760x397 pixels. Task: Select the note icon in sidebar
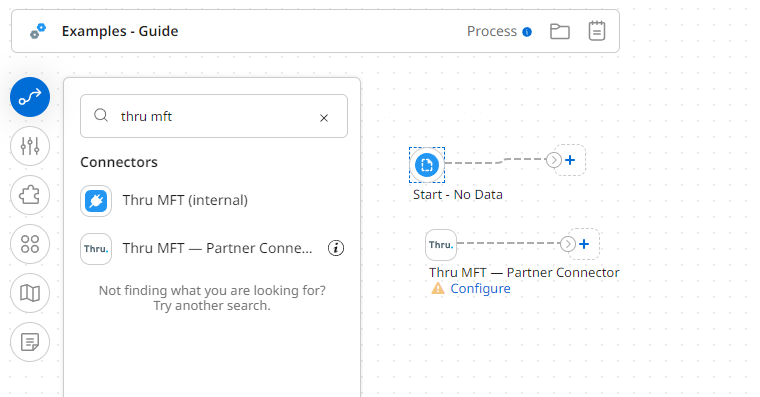(30, 342)
